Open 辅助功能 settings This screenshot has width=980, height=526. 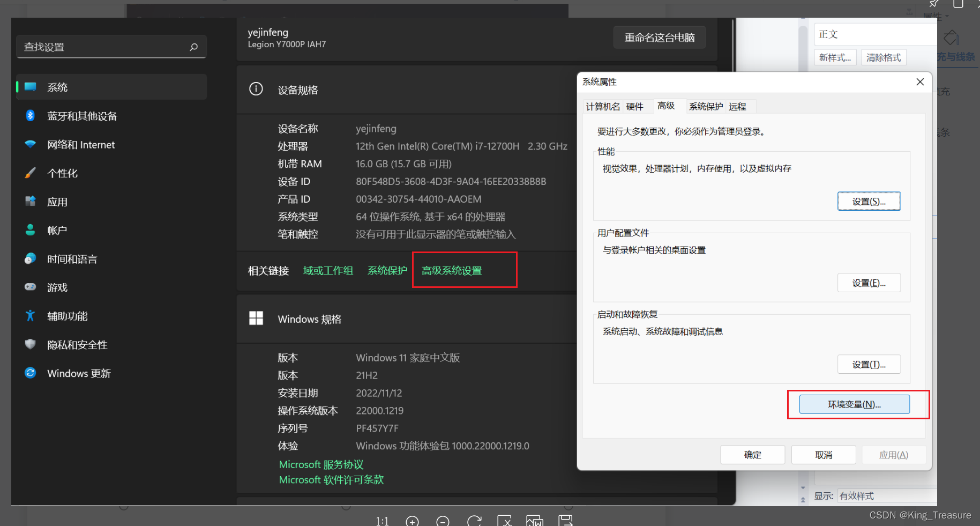tap(111, 316)
